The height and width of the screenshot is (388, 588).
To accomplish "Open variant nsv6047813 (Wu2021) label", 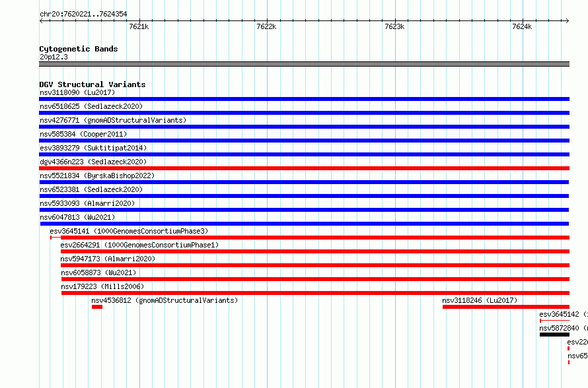I will [77, 217].
